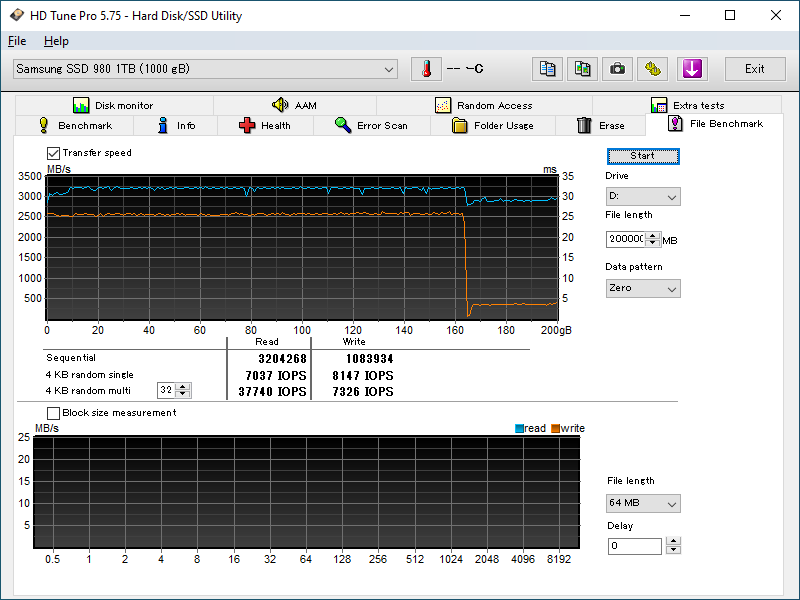Open the Drive D: dropdown
Screen dimensions: 800x600
643,196
